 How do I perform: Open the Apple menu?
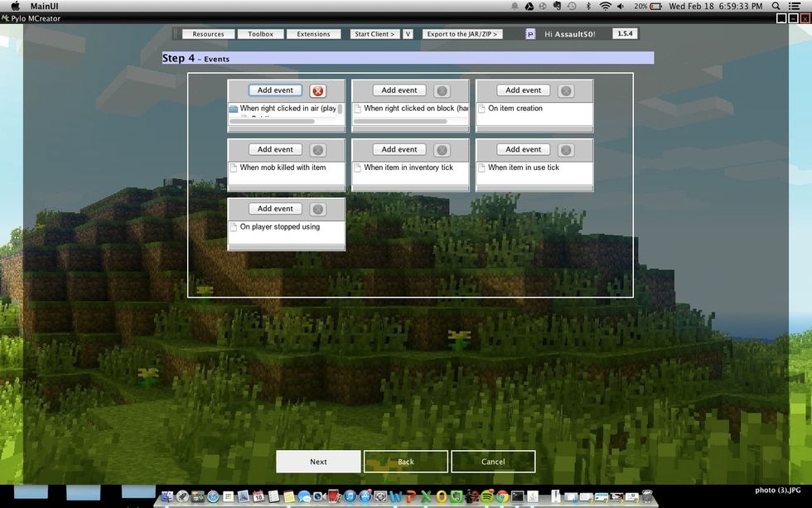click(x=16, y=6)
